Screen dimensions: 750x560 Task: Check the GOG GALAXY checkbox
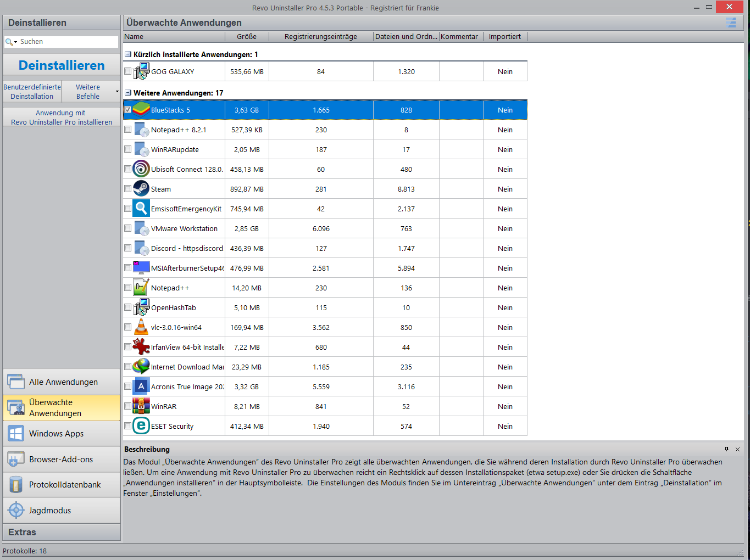click(x=127, y=71)
